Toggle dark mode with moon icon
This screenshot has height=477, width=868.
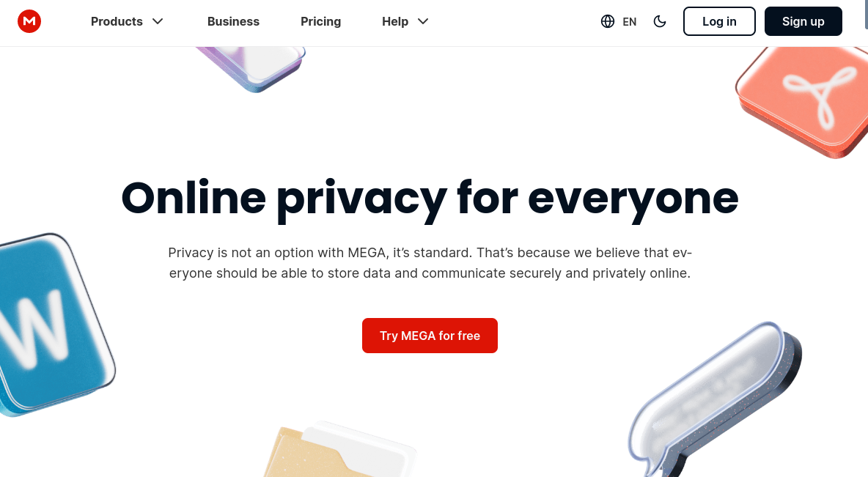[659, 21]
